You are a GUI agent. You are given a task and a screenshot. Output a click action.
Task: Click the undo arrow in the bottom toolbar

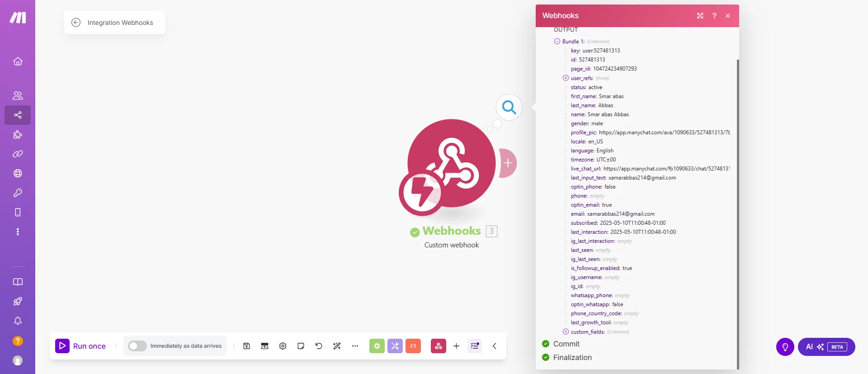[319, 346]
